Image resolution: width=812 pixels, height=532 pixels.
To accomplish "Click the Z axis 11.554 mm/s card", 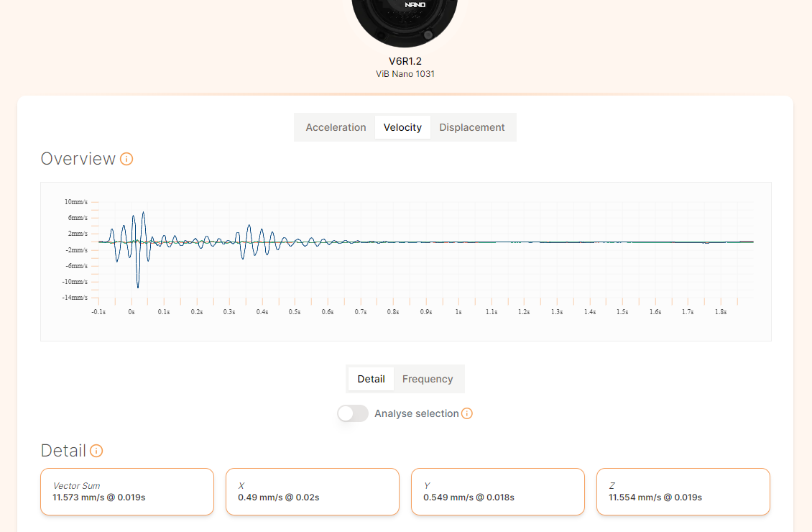I will coord(683,492).
